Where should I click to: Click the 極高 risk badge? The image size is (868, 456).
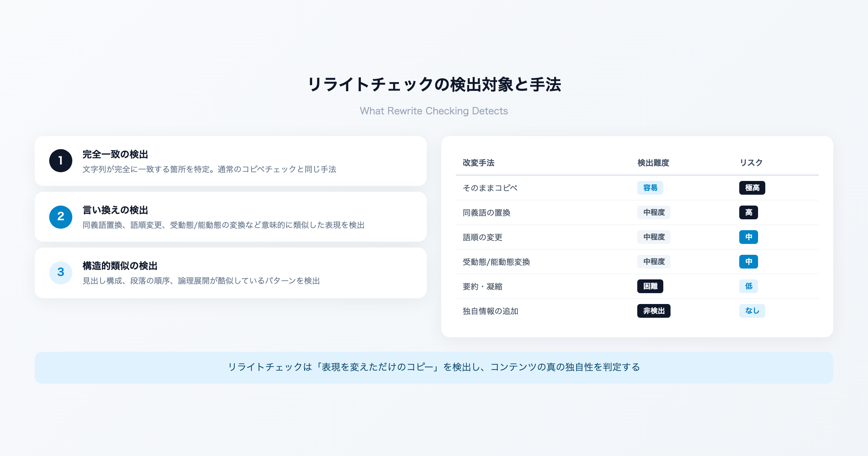[x=752, y=188]
